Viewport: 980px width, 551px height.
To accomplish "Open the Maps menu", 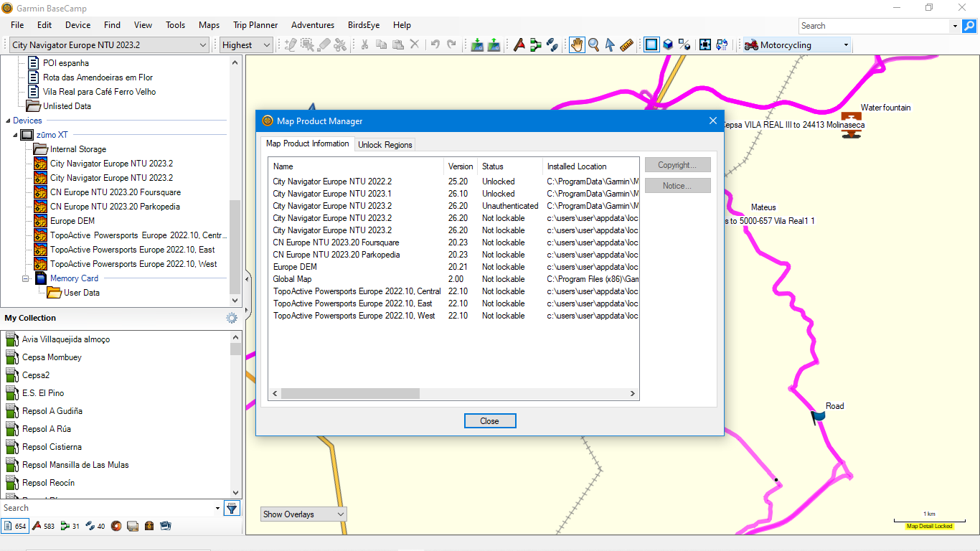I will [209, 25].
